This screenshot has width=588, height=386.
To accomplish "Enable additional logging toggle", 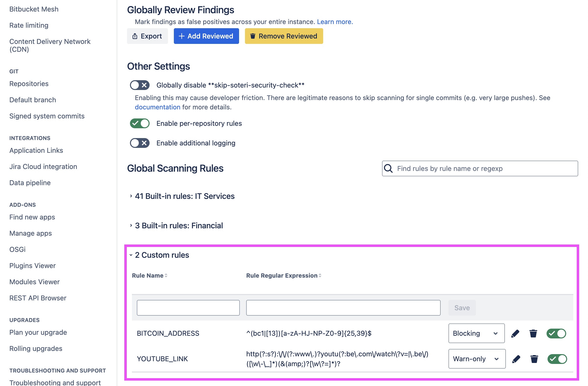I will point(140,143).
